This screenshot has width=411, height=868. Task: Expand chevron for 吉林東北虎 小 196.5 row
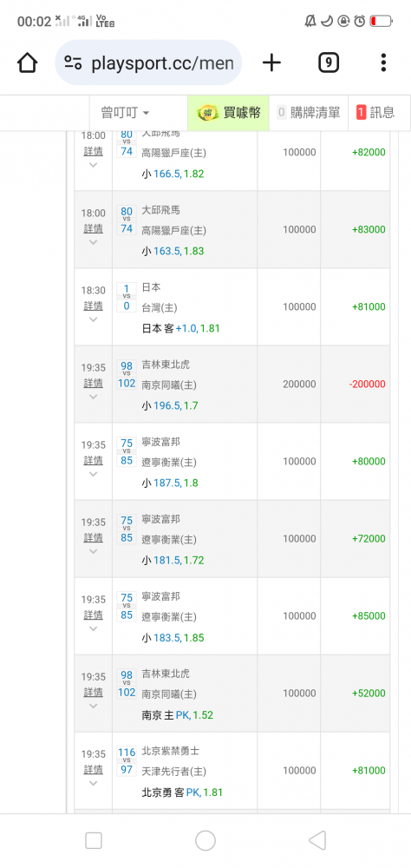pyautogui.click(x=93, y=397)
